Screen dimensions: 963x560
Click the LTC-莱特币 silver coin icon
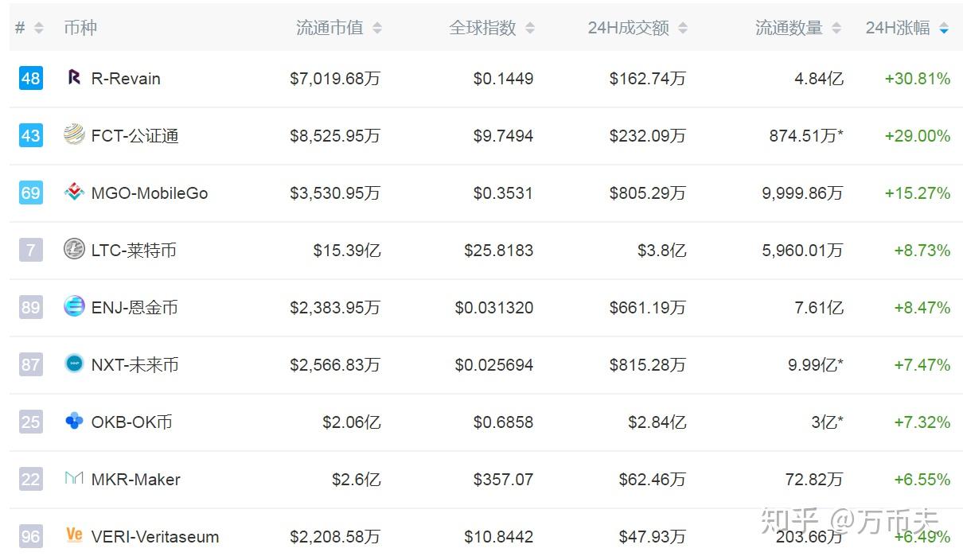click(x=74, y=250)
